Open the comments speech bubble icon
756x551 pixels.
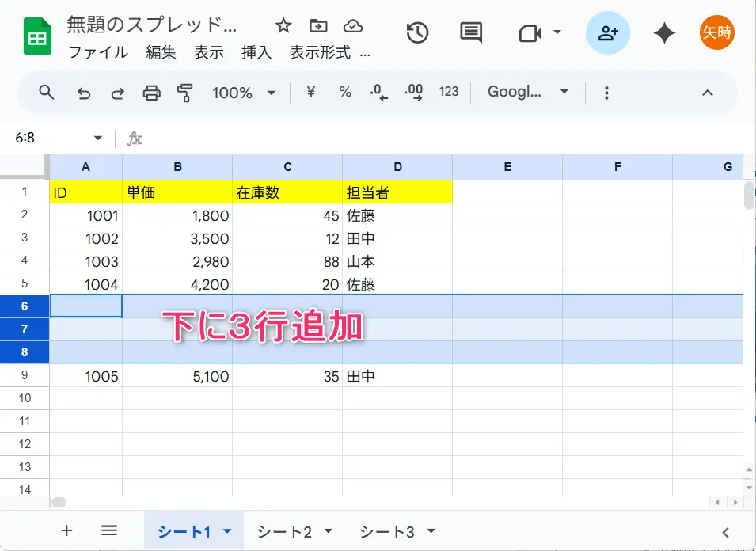[x=471, y=32]
